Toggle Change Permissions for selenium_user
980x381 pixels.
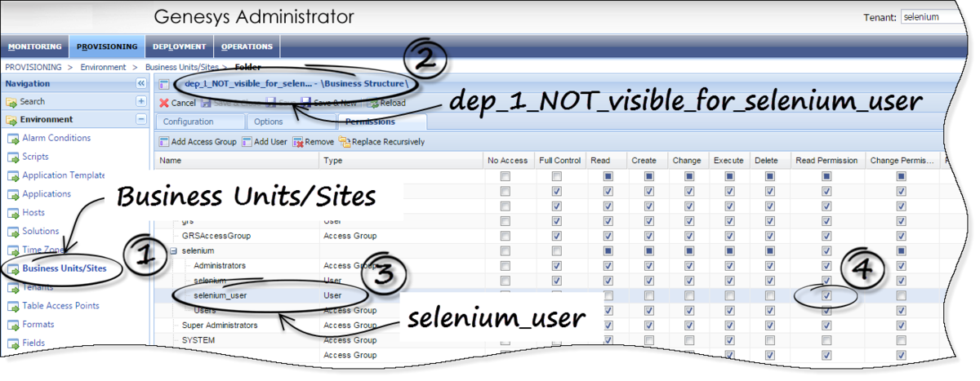(x=901, y=295)
